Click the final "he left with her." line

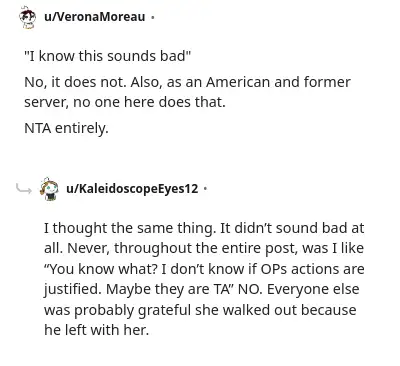coord(96,330)
